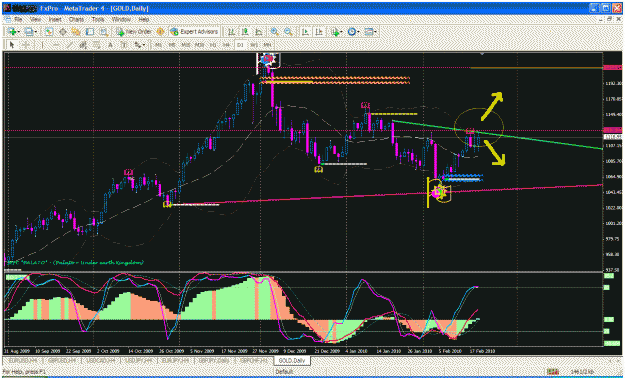Switch to the USDJPY,H4 chart tab

pyautogui.click(x=138, y=360)
